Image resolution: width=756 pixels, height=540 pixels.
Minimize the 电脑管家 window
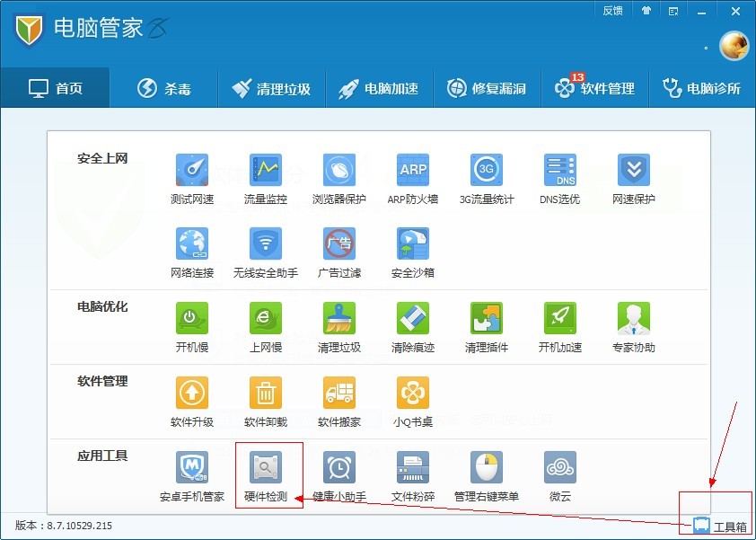point(702,12)
